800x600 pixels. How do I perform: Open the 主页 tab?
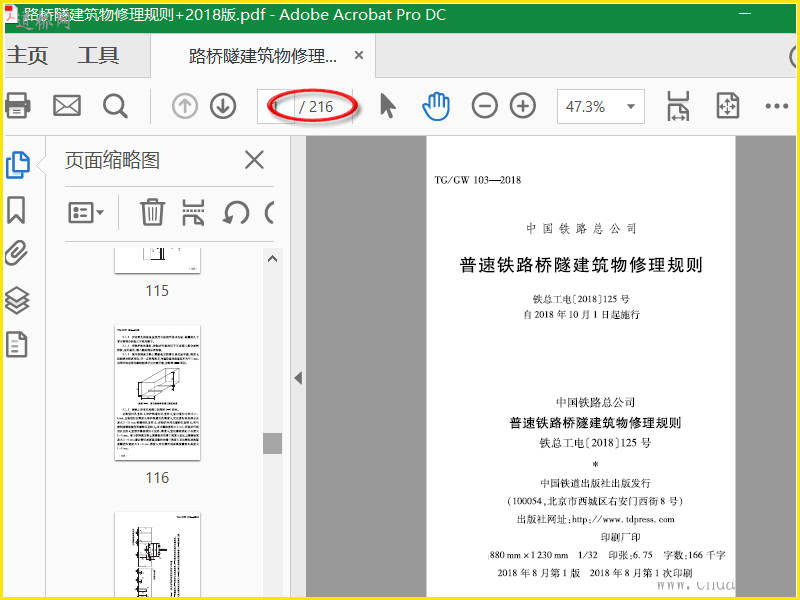pos(27,55)
